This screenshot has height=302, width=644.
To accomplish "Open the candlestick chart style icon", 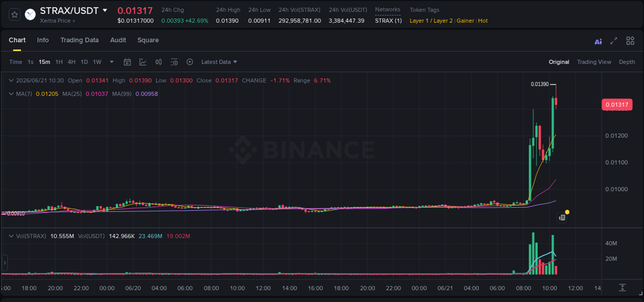I will (159, 62).
